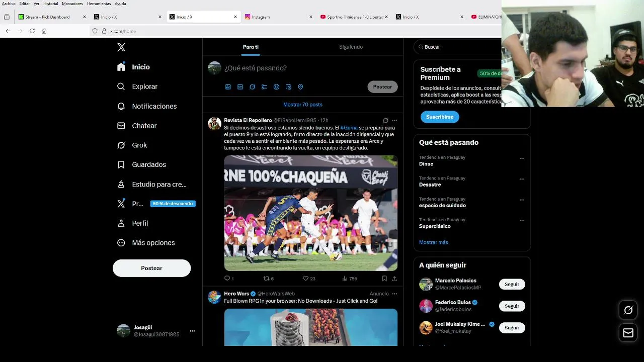Viewport: 644px width, 362px height.
Task: Bookmark the El Repollero post
Action: [x=384, y=279]
